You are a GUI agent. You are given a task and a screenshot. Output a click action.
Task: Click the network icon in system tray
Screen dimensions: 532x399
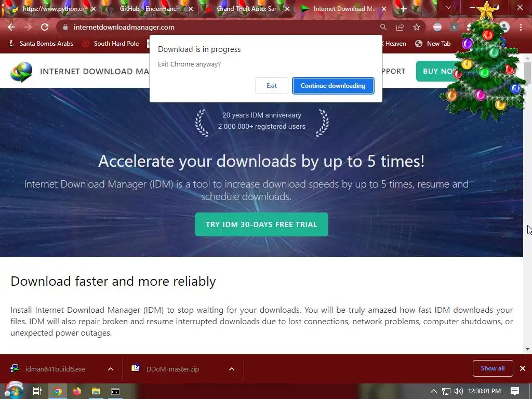[446, 391]
